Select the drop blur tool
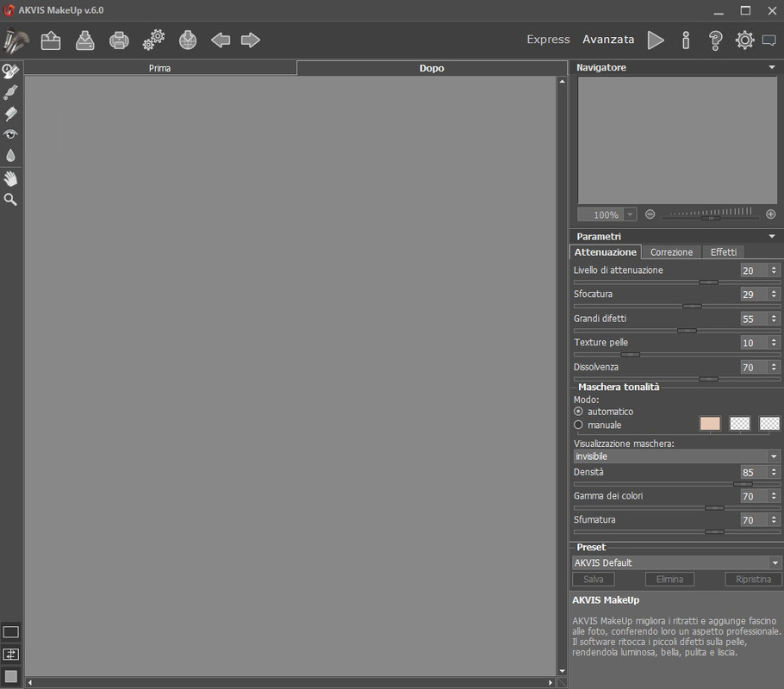The height and width of the screenshot is (689, 784). click(10, 156)
